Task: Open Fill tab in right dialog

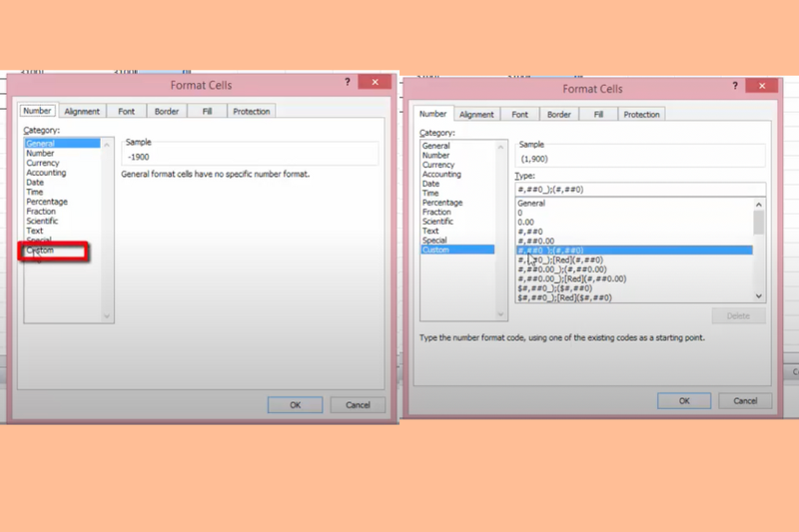Action: click(x=598, y=115)
